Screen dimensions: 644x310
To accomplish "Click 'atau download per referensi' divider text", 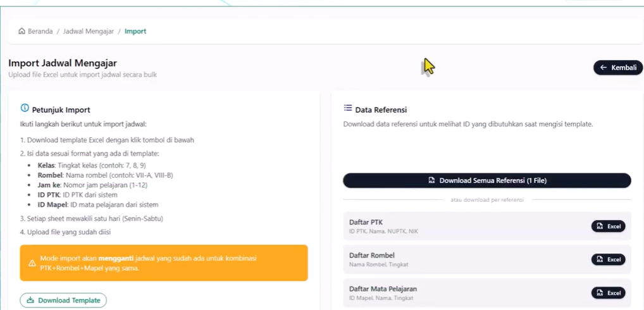I will point(486,200).
